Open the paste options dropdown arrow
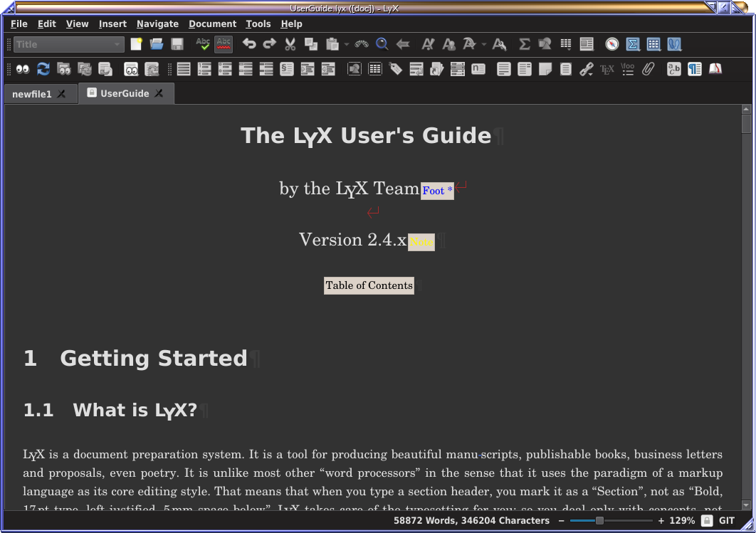 tap(347, 44)
